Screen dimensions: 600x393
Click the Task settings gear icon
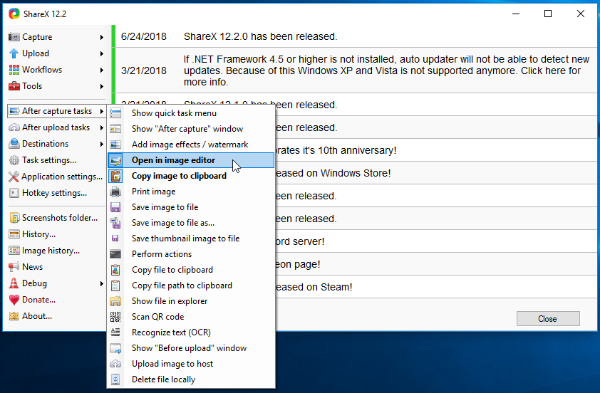click(x=14, y=160)
